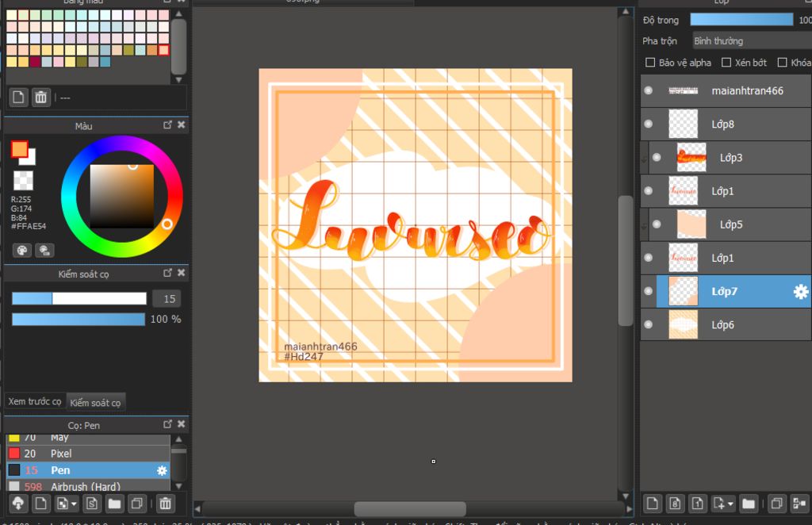Add a new brush with the blank page icon
The width and height of the screenshot is (812, 525).
(x=41, y=504)
